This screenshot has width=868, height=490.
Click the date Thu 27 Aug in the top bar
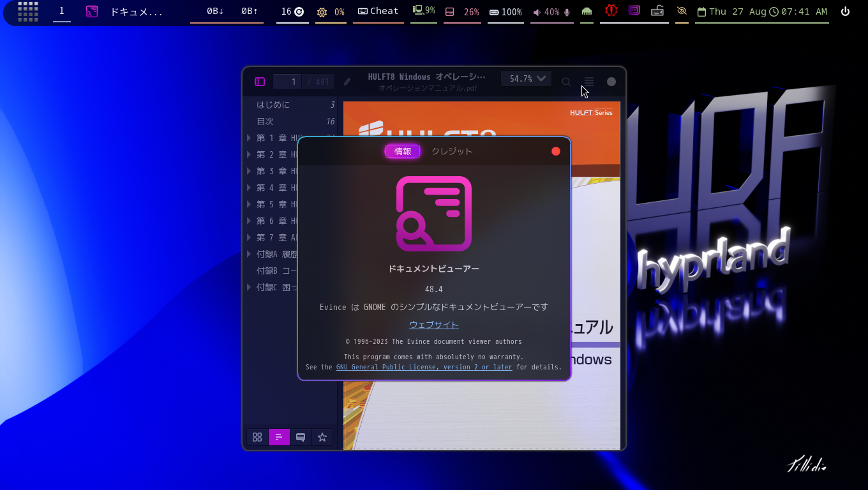click(x=731, y=11)
